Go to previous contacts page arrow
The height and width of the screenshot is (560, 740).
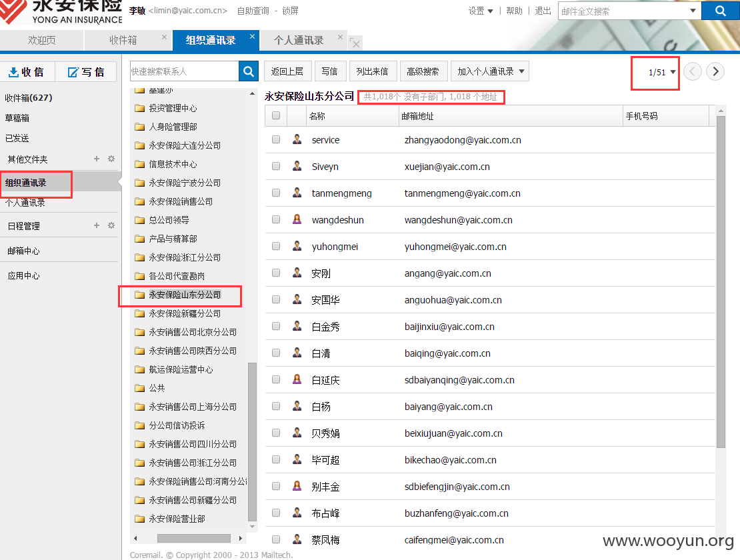pos(693,71)
